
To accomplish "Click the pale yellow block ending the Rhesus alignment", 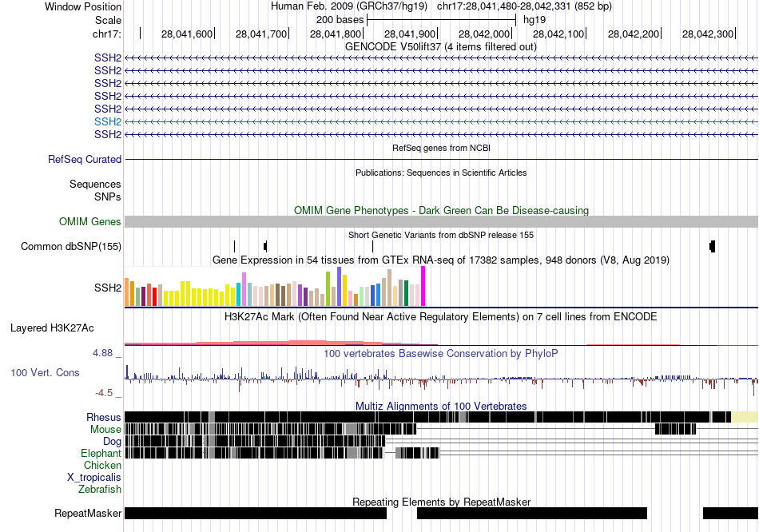I will (x=745, y=417).
